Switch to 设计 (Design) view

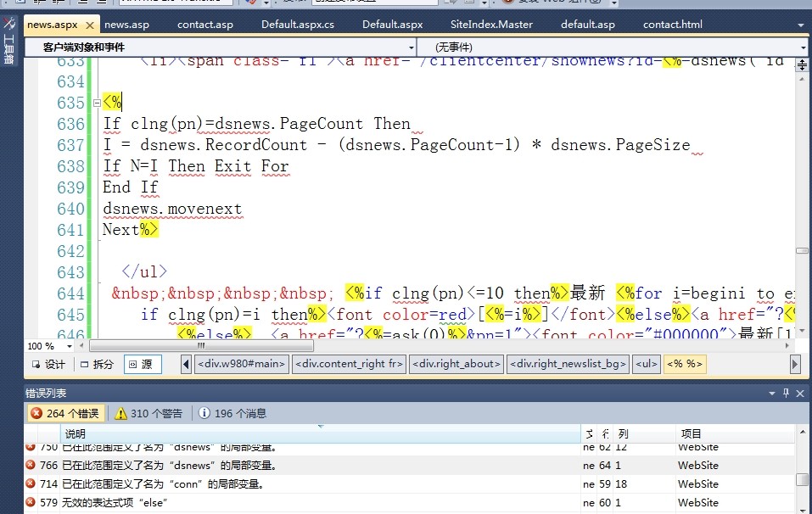point(48,365)
